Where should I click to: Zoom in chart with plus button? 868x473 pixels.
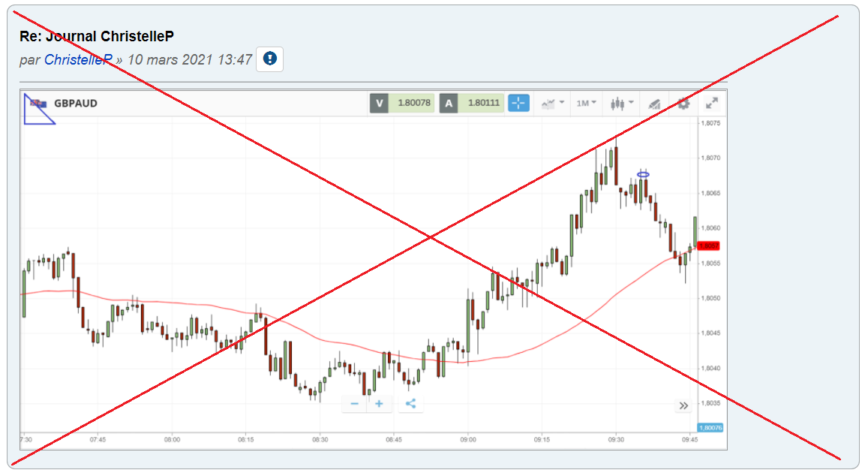[379, 404]
